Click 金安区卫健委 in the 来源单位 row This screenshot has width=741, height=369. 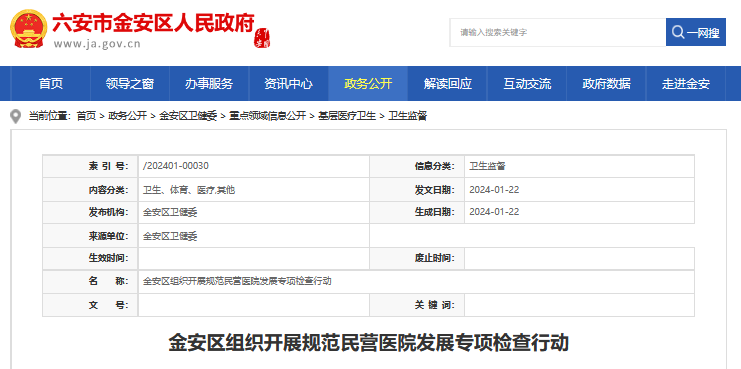pos(170,236)
